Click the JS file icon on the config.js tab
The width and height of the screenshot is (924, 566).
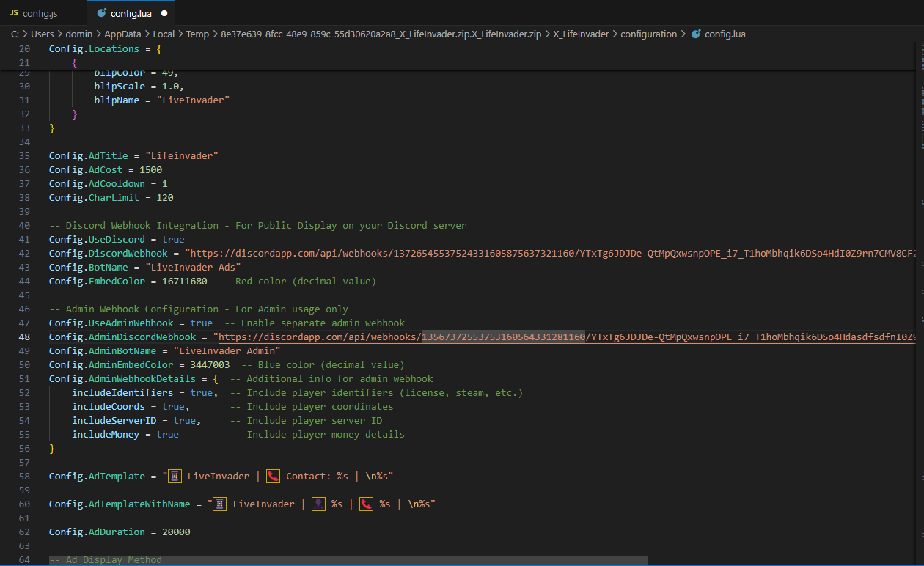pos(14,13)
